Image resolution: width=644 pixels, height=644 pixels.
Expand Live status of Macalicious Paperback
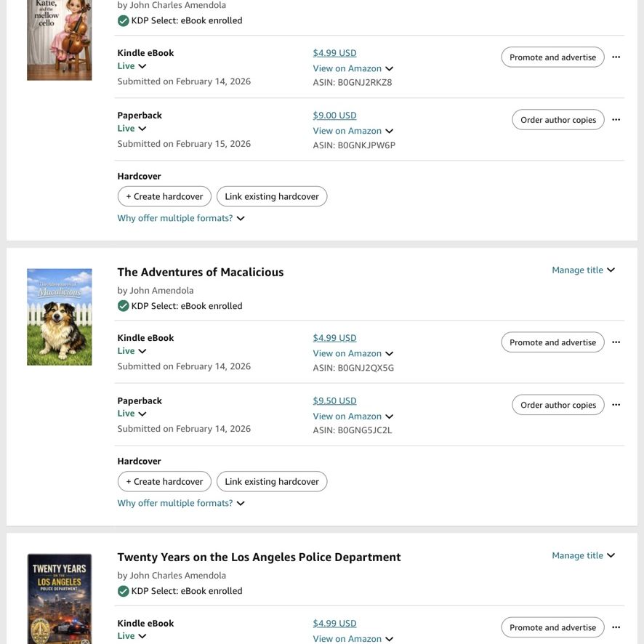[132, 414]
